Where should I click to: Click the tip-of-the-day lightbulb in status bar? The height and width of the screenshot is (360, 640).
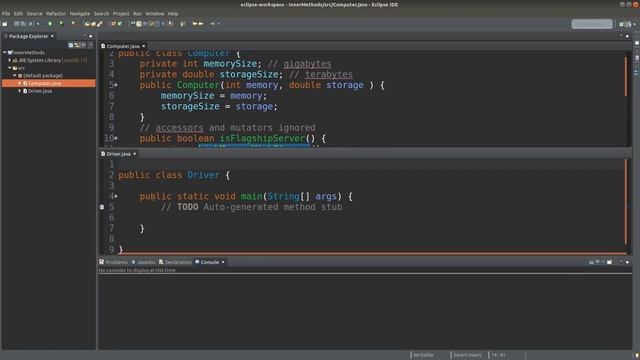637,356
